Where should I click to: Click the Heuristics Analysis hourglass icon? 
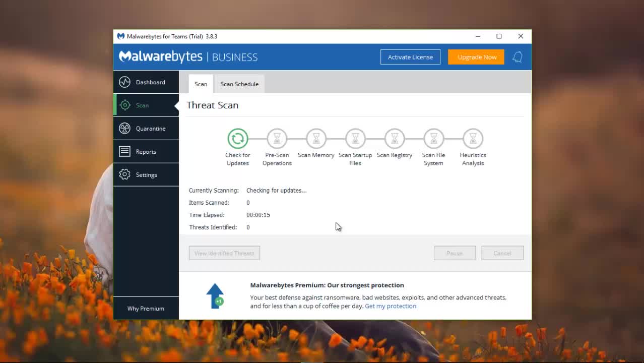(473, 138)
